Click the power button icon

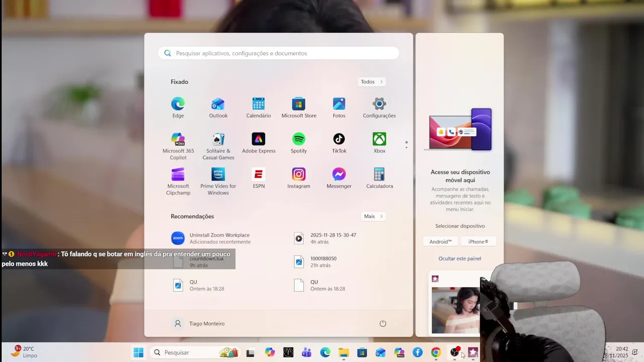click(383, 323)
